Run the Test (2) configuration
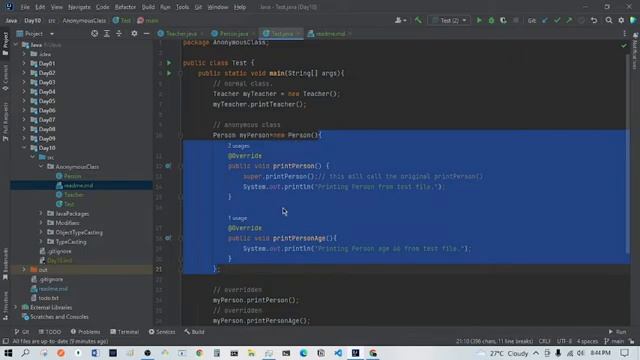Viewport: 640px width, 360px height. (479, 20)
